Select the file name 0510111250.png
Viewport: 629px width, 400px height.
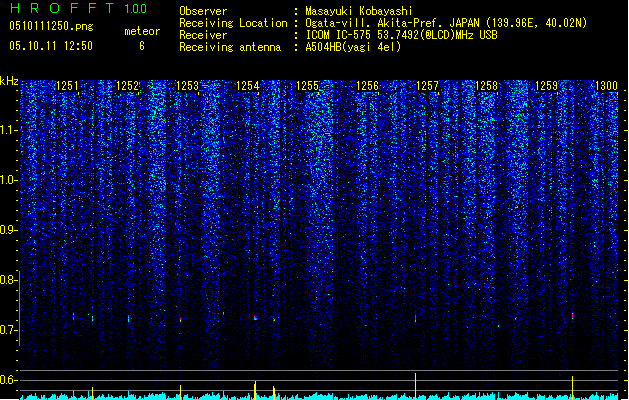pos(51,26)
